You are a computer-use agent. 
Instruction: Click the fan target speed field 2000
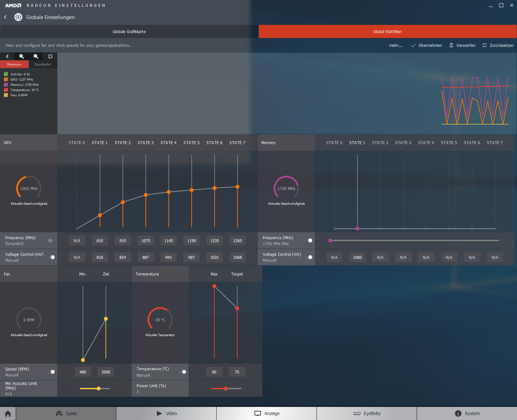coord(106,372)
